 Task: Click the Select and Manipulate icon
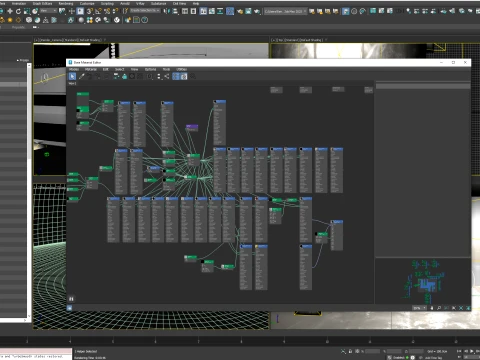[x=72, y=11]
